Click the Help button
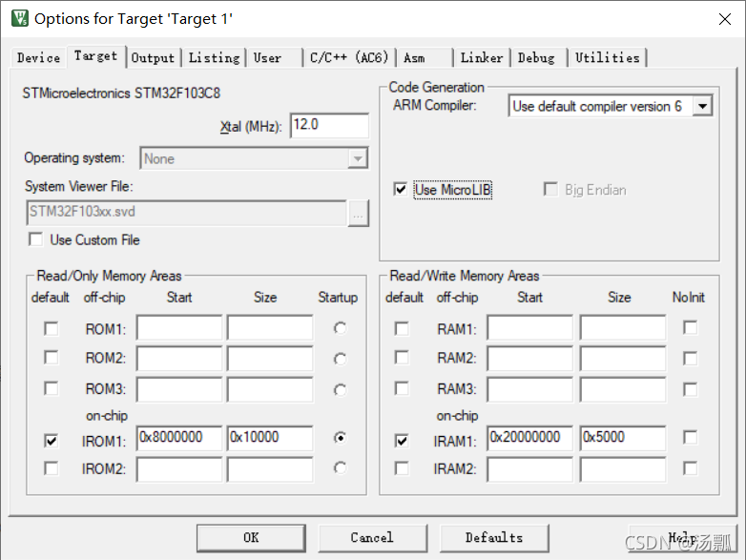 click(682, 538)
